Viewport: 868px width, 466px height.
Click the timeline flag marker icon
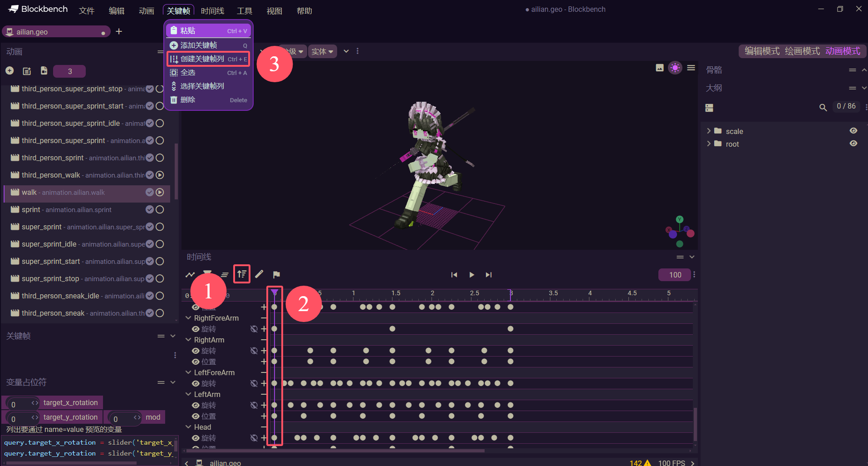coord(276,275)
